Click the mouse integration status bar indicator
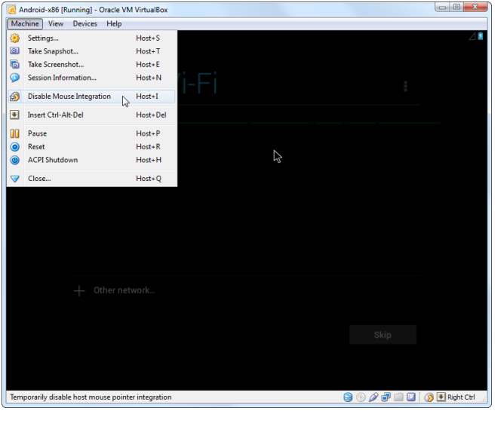Viewport: 504px width, 423px height. (429, 397)
